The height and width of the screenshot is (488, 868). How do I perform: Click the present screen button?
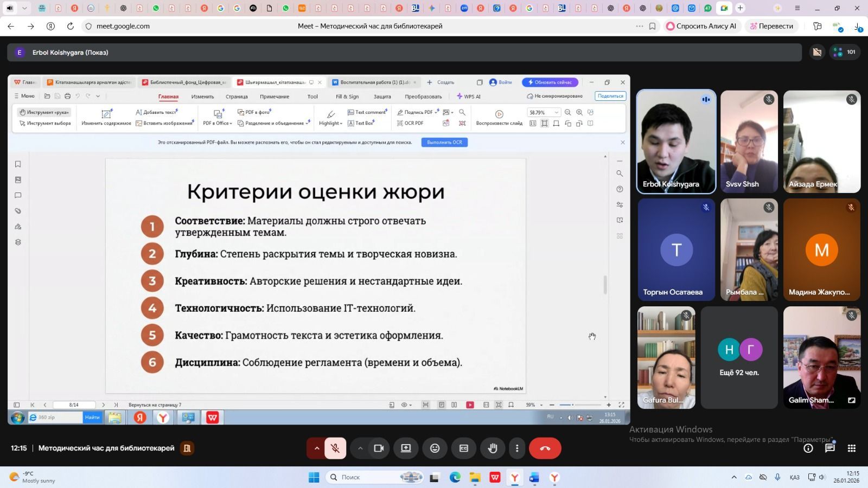pyautogui.click(x=406, y=448)
